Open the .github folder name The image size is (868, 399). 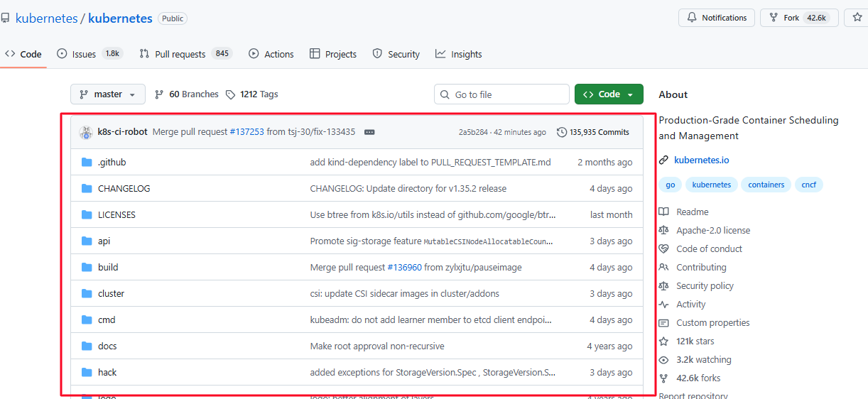112,163
